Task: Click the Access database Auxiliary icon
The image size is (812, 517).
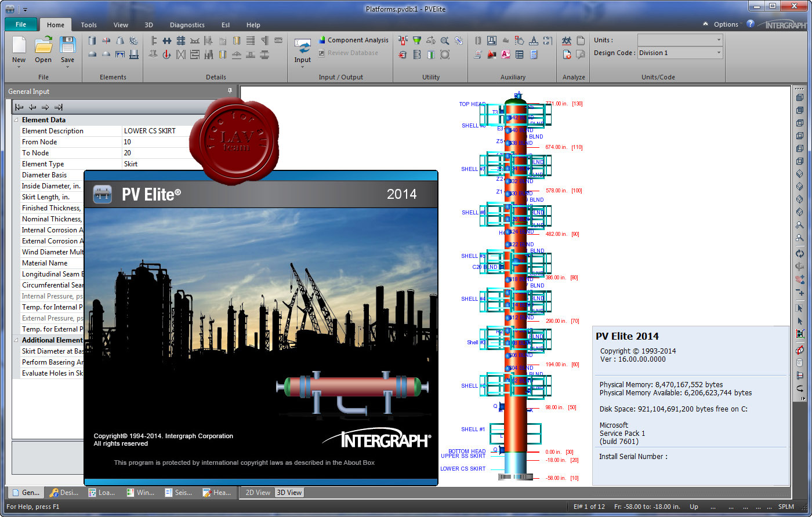Action: (506, 54)
